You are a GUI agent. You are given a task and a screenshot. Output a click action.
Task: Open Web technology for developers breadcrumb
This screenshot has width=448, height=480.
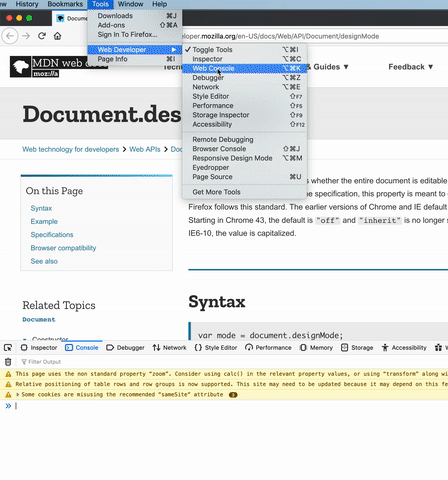pyautogui.click(x=70, y=149)
